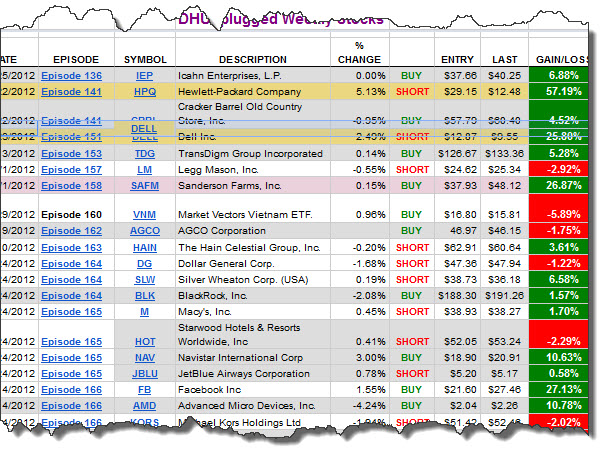The image size is (605, 461).
Task: Open the Episode 162 link
Action: pyautogui.click(x=71, y=231)
